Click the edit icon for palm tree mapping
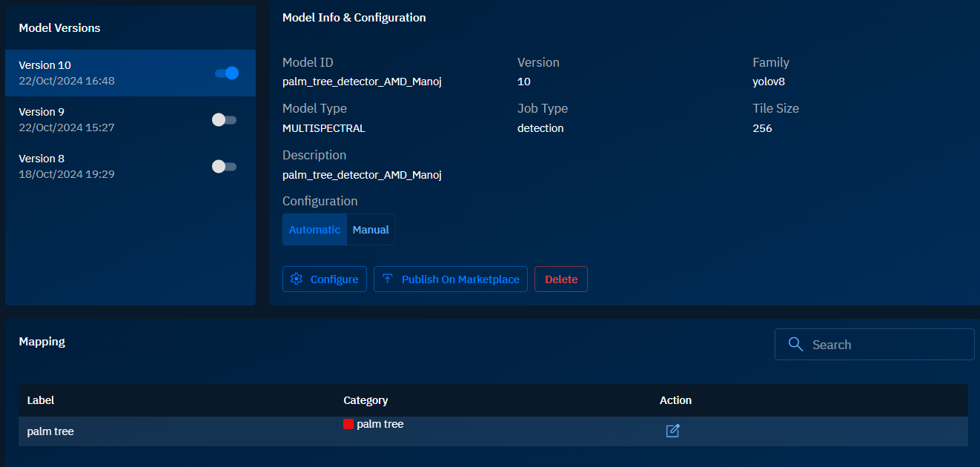The height and width of the screenshot is (467, 980). (x=672, y=431)
